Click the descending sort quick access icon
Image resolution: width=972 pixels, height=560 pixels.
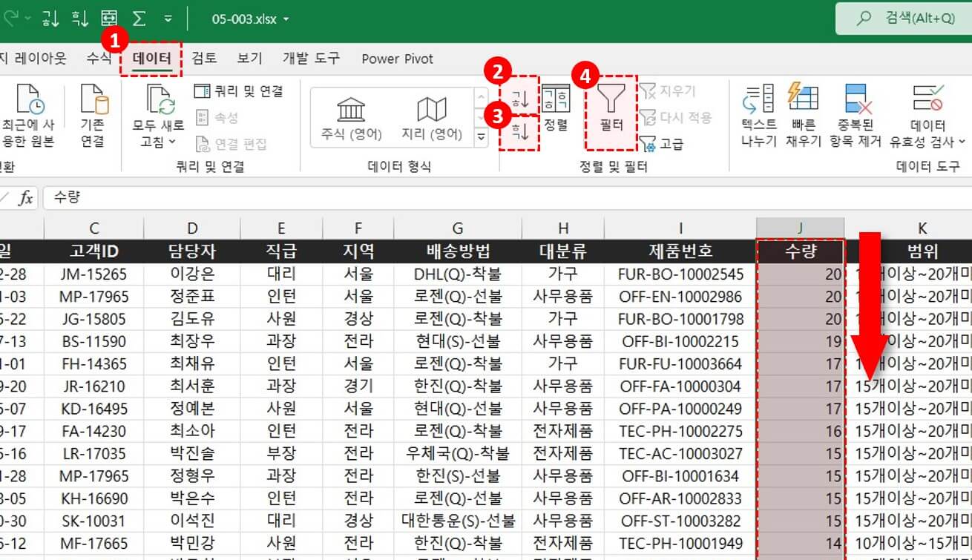click(80, 18)
